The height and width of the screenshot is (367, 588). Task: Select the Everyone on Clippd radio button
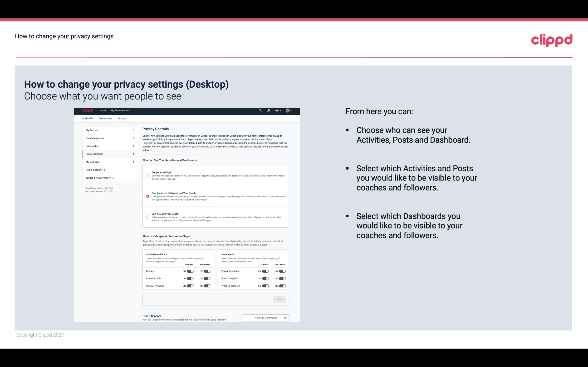(147, 176)
